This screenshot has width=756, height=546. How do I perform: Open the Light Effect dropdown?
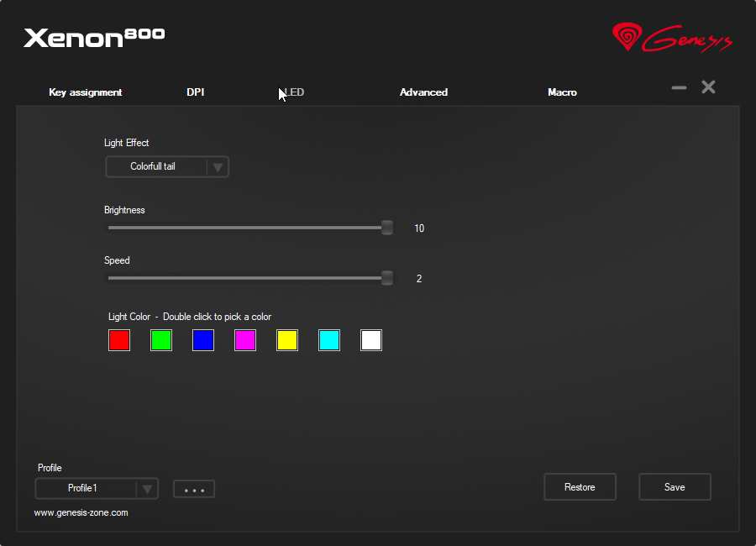[x=167, y=167]
